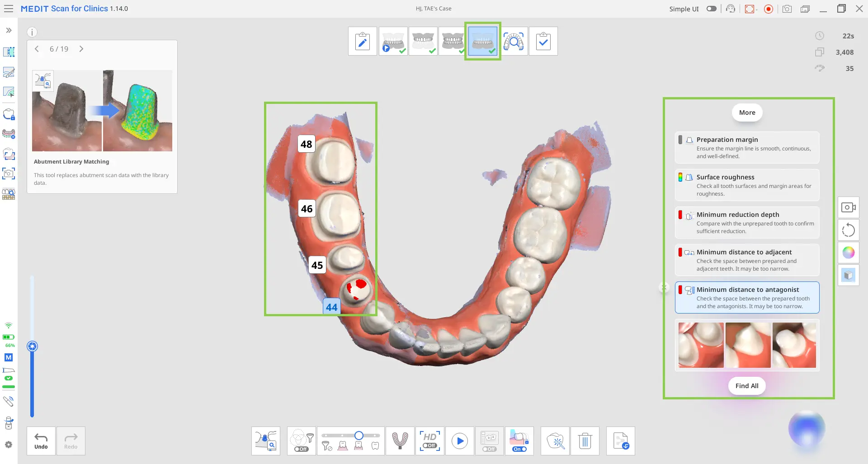Image resolution: width=868 pixels, height=464 pixels.
Task: Click the 3D cube view icon
Action: click(849, 275)
